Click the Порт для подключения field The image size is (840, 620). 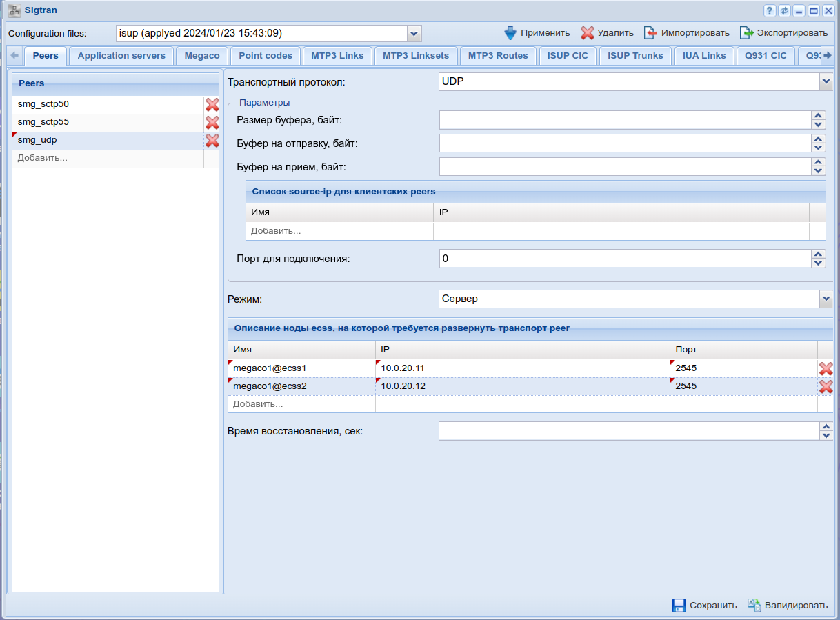[x=625, y=259]
